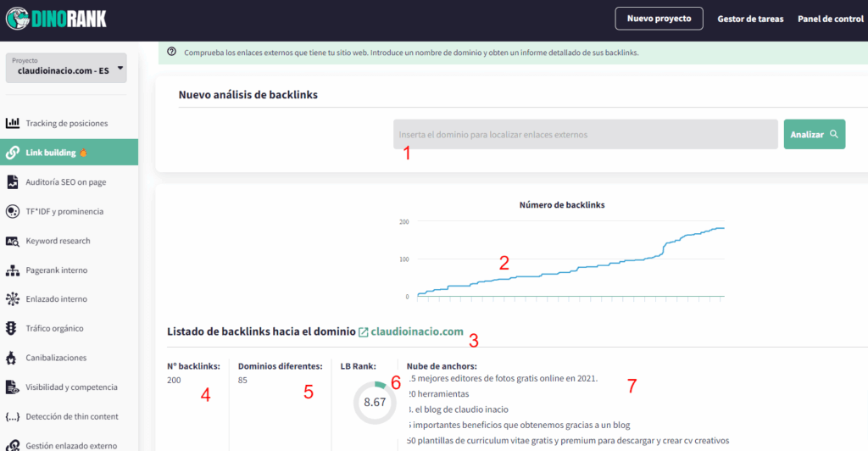The width and height of the screenshot is (868, 451).
Task: Click the Visibilidad y competencia icon
Action: tap(12, 387)
